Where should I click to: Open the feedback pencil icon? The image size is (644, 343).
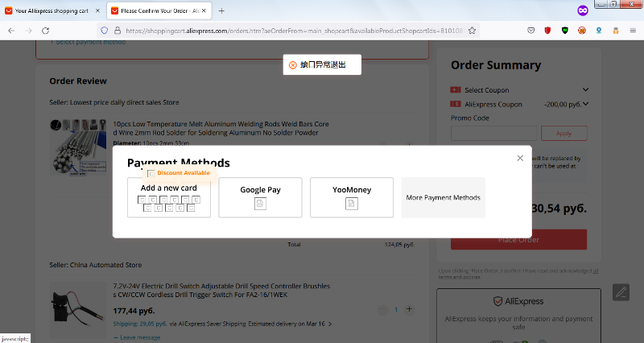tap(621, 292)
